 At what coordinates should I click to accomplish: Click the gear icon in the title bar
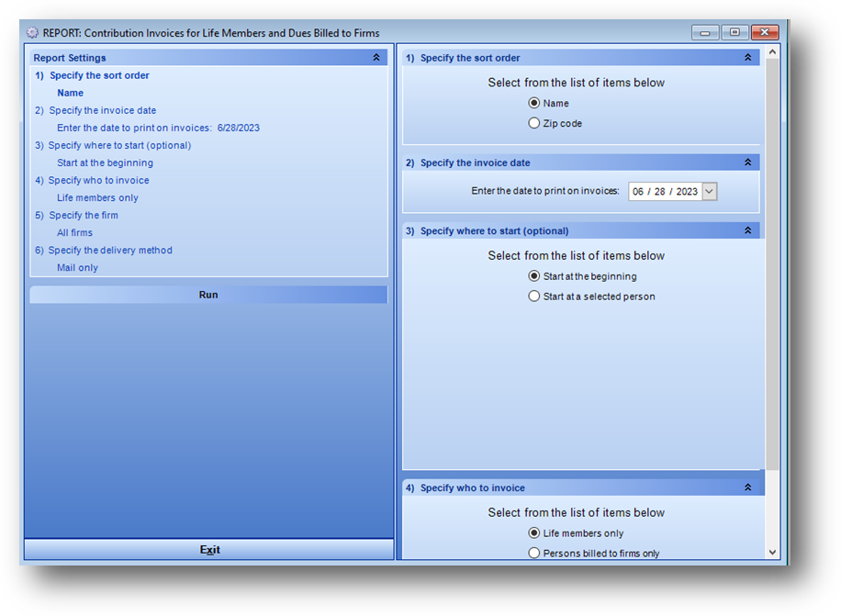(32, 32)
